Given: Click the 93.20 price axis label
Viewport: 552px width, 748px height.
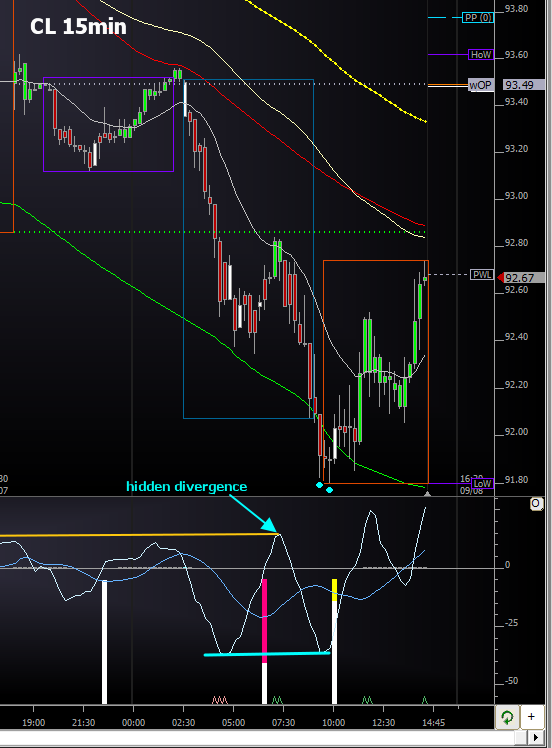Looking at the screenshot, I should tap(517, 149).
